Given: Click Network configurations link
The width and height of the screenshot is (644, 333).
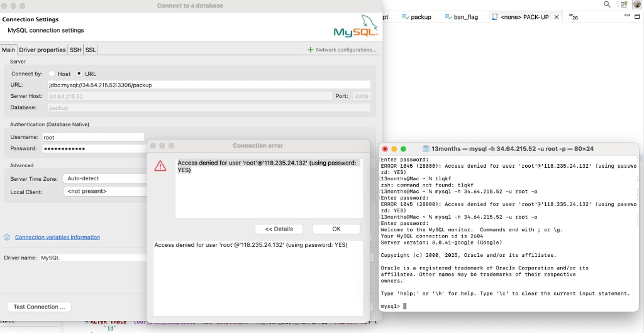Looking at the screenshot, I should coord(342,50).
